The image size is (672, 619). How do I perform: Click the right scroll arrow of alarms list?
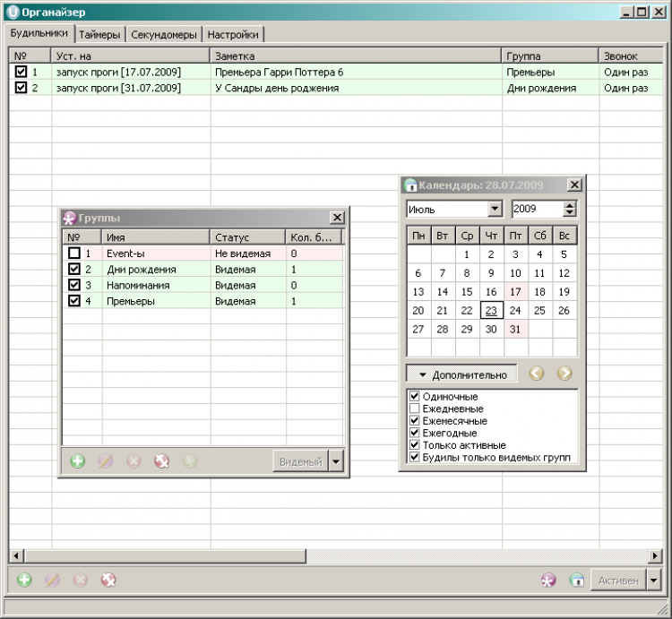click(x=654, y=556)
